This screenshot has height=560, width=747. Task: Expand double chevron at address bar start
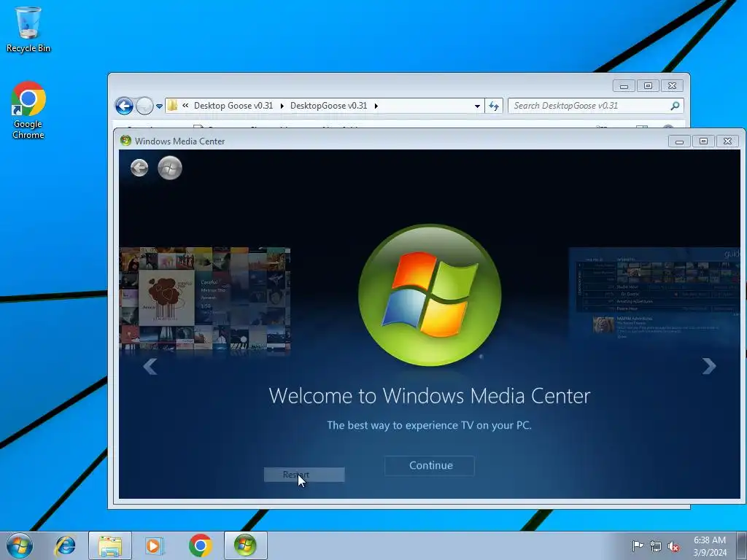185,106
